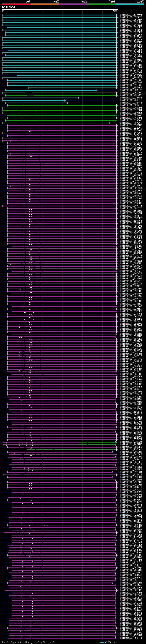The height and width of the screenshot is (644, 146).
Task: Click the label UniRef100_B8AJ38
Action: 131,628
